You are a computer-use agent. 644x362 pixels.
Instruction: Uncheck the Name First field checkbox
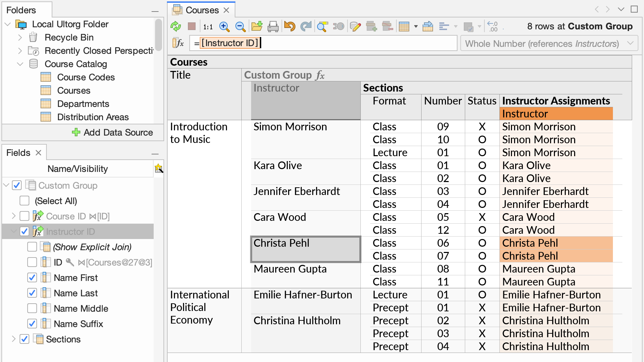pos(32,277)
